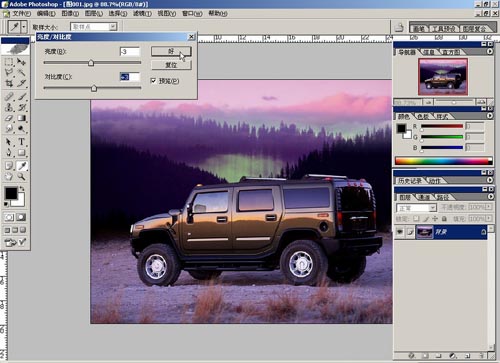Select the Rectangular Marquee tool
The image size is (500, 363).
coord(9,62)
